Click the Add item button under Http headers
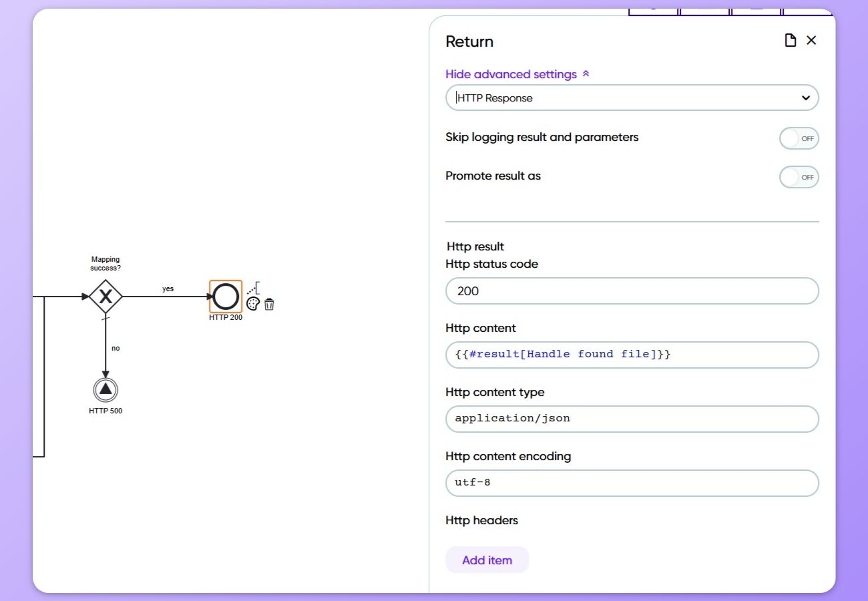This screenshot has width=868, height=601. tap(487, 560)
